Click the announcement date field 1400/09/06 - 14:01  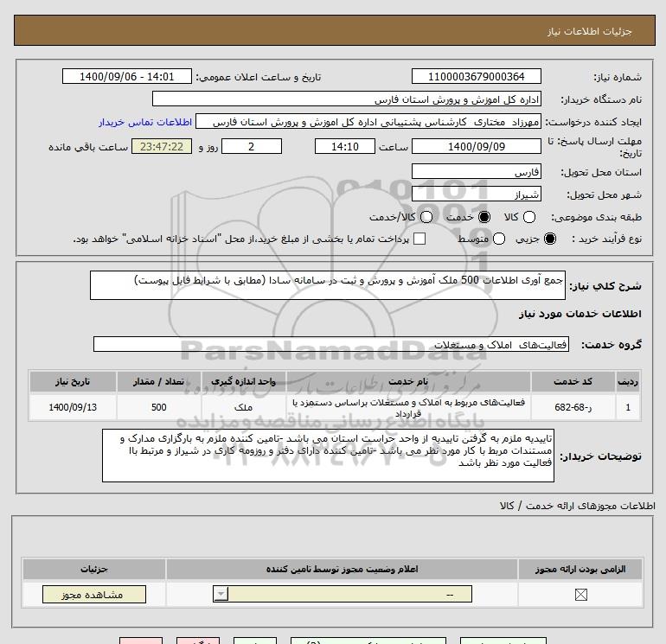[126, 76]
